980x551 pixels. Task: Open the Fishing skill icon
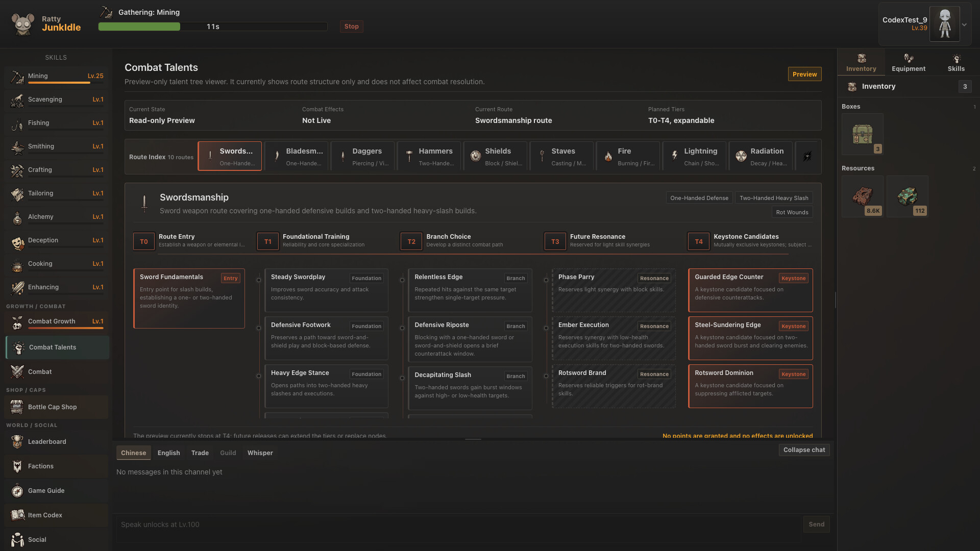(17, 123)
